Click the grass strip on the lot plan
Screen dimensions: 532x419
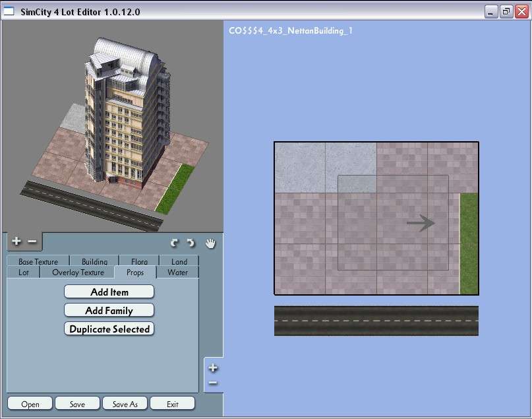[x=469, y=243]
